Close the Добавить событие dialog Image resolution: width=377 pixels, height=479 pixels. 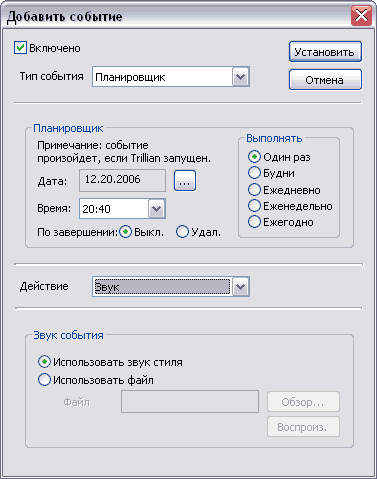point(361,15)
